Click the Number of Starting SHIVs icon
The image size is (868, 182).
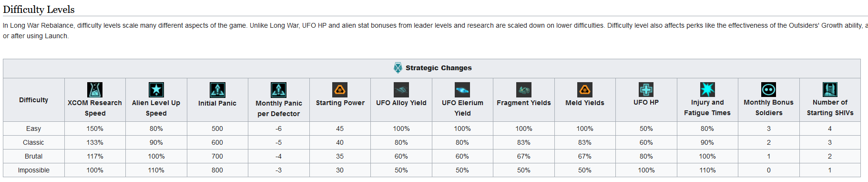(830, 89)
